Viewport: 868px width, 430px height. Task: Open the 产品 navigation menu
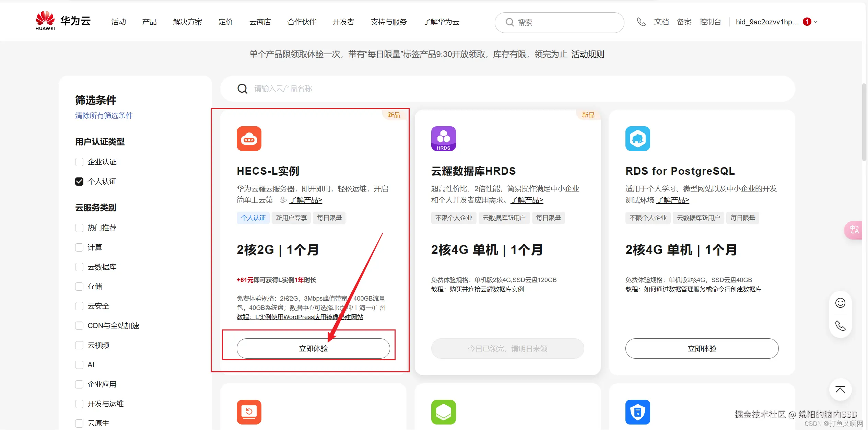click(149, 22)
